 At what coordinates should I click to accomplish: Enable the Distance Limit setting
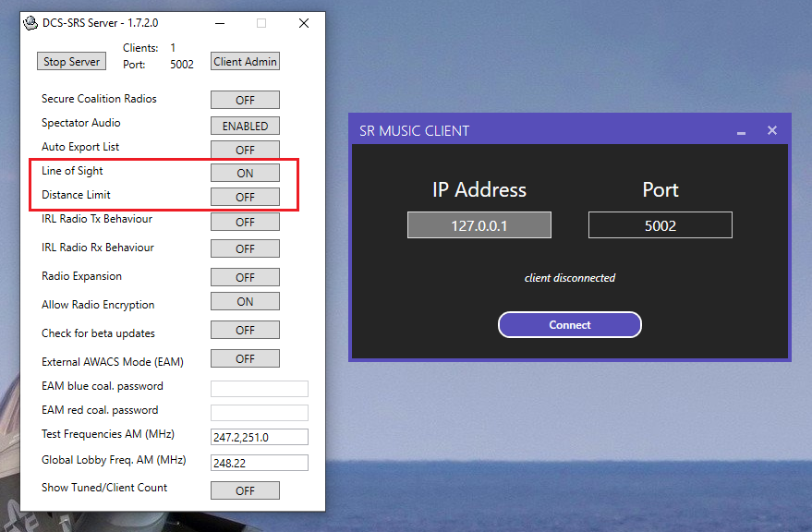[245, 197]
